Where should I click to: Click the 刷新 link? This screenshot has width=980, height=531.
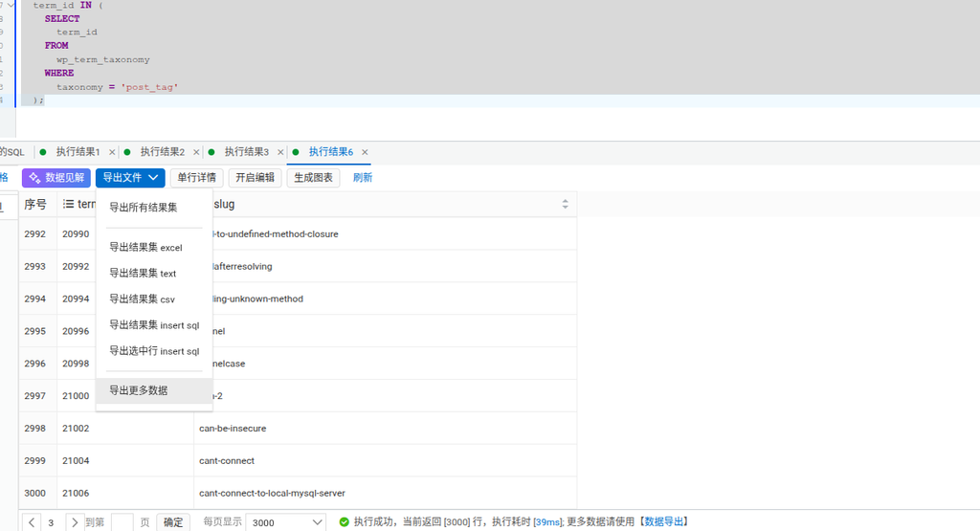click(363, 178)
